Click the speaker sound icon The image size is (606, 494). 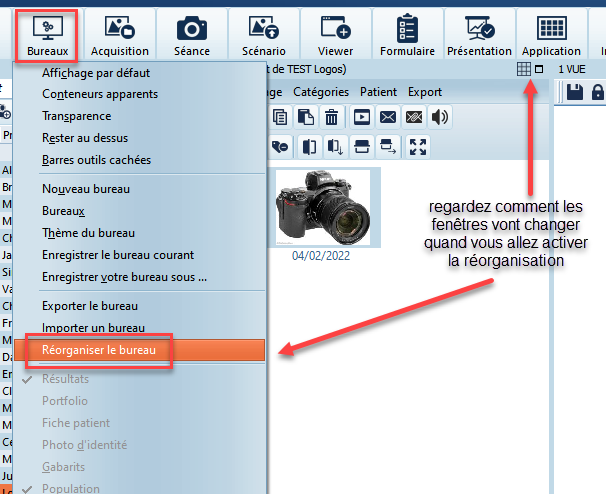tap(438, 117)
